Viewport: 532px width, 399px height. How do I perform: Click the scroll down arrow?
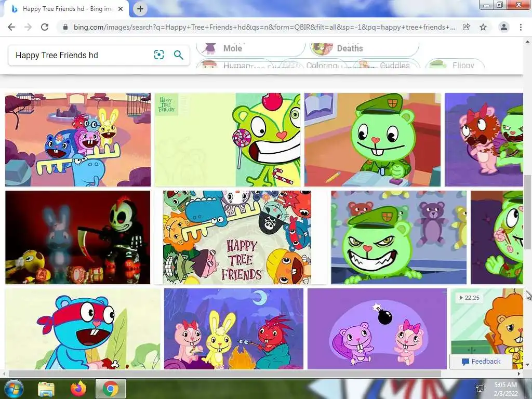tap(527, 365)
